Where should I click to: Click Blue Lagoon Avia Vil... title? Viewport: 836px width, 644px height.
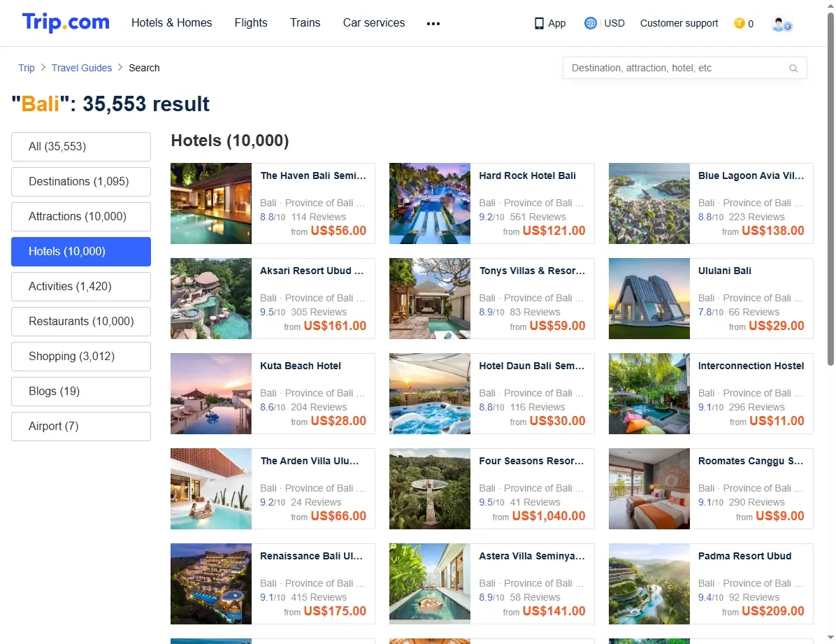pyautogui.click(x=751, y=176)
